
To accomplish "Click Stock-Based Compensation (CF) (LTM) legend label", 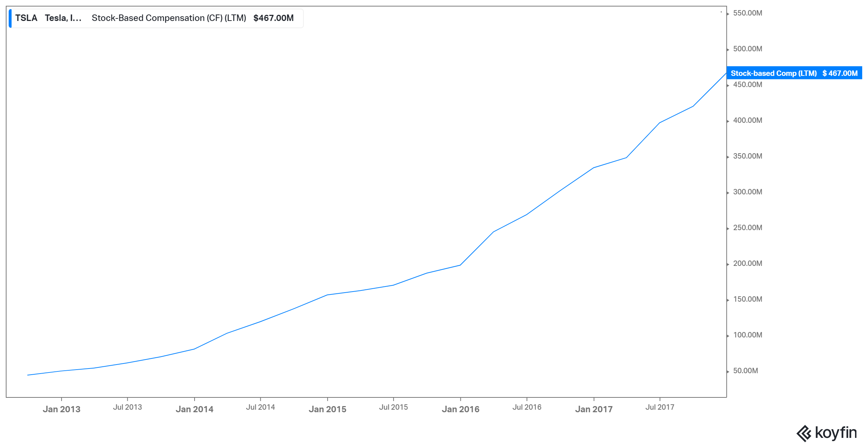I will point(169,18).
